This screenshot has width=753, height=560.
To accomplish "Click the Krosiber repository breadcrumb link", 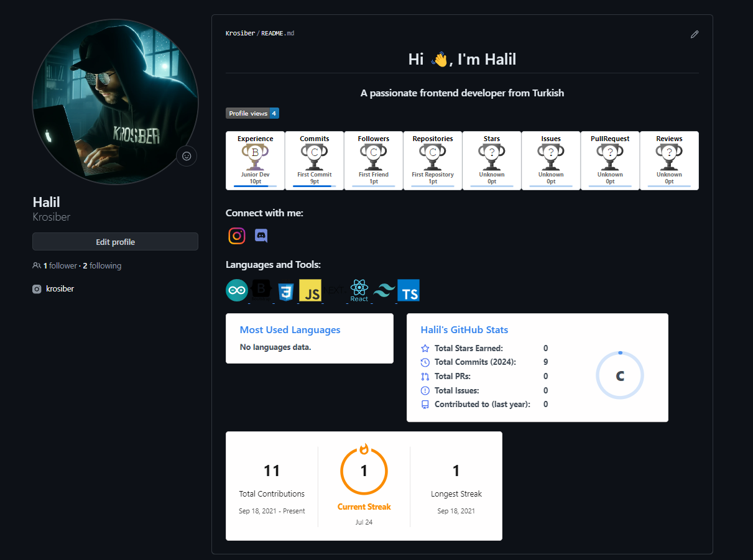I will pos(240,33).
